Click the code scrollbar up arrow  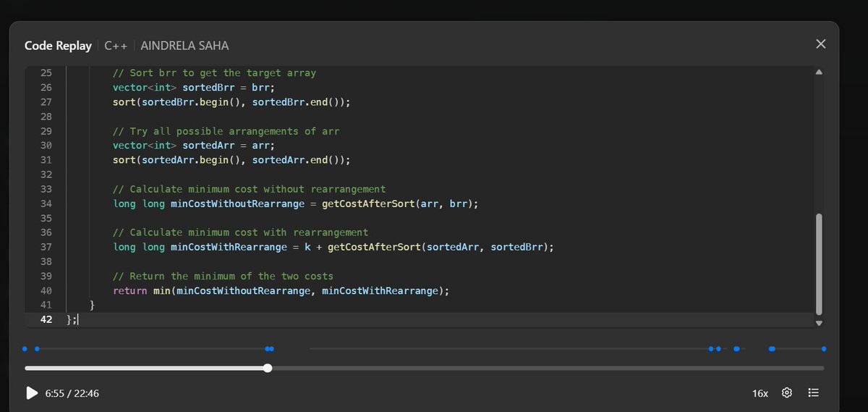(819, 72)
